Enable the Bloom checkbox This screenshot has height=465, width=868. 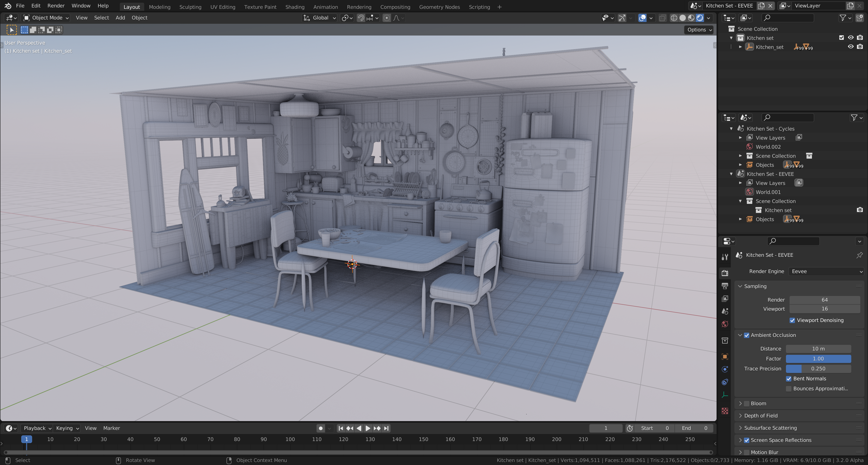click(x=746, y=404)
